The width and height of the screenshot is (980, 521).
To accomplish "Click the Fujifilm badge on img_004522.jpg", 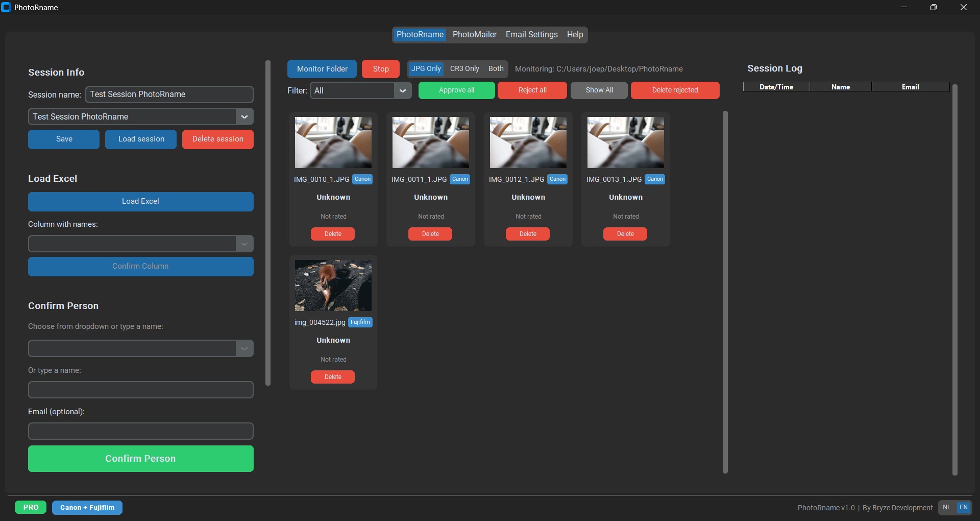I will [x=360, y=322].
